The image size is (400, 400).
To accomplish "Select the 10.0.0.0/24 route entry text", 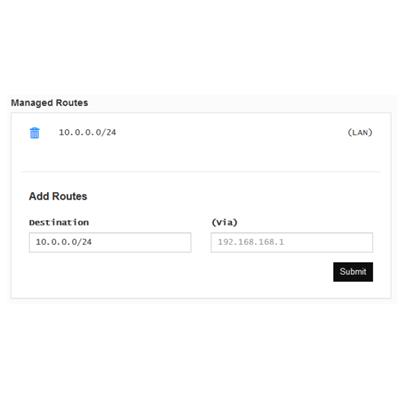I will click(x=87, y=132).
